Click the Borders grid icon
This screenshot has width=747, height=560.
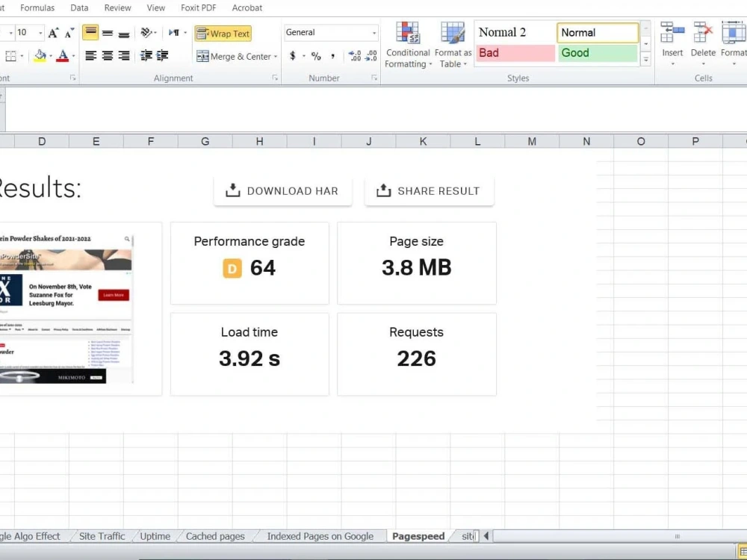[x=10, y=56]
